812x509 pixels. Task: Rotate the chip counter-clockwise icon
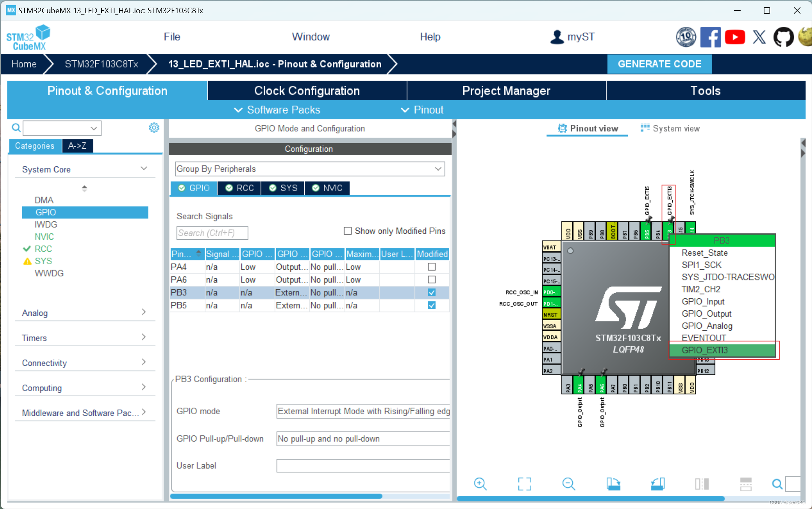tap(658, 484)
